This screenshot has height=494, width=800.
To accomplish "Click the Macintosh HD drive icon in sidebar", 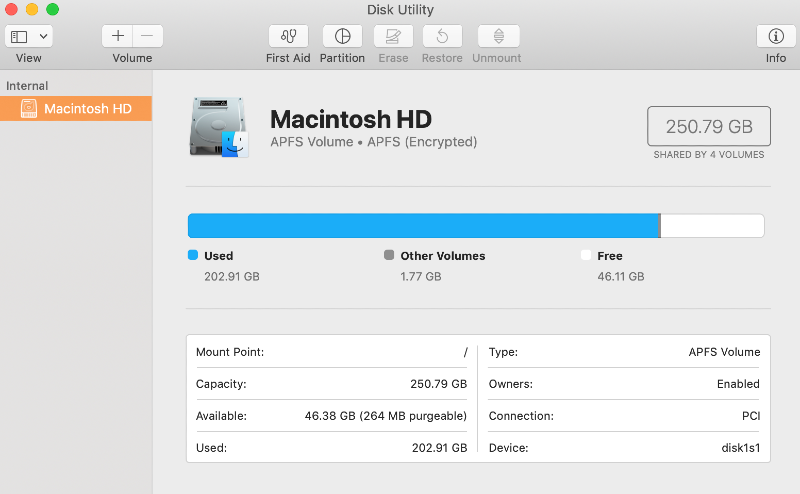I will pyautogui.click(x=29, y=108).
